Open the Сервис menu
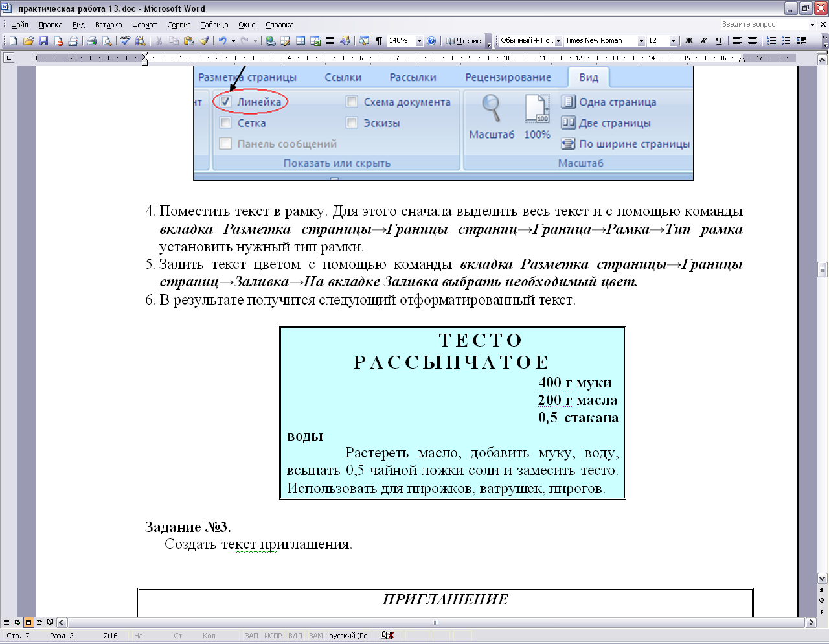This screenshot has width=829, height=644. 179,25
